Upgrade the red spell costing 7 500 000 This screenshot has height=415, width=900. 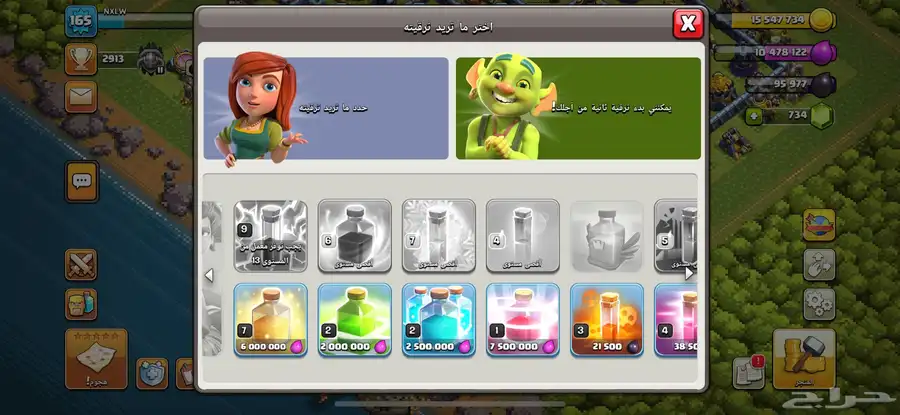(522, 320)
